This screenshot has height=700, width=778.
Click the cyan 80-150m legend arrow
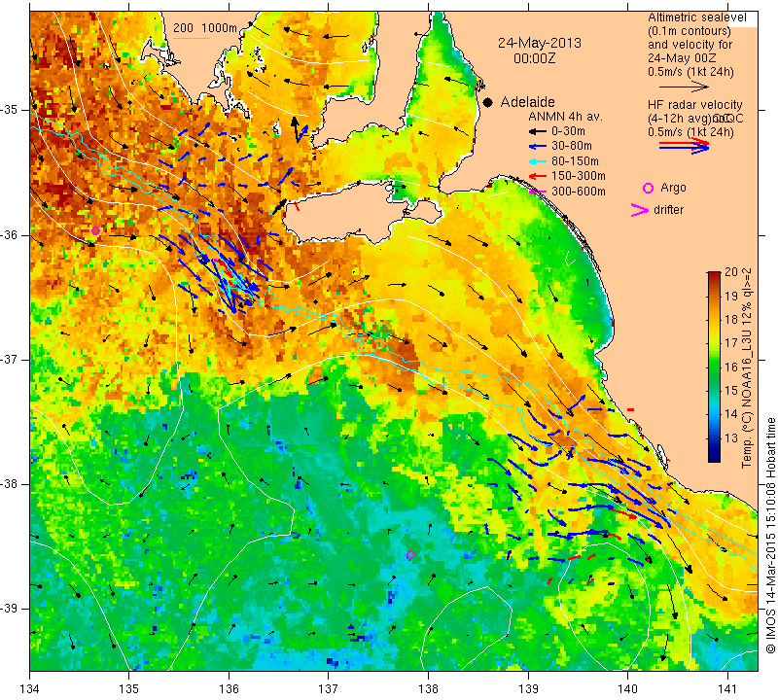(537, 161)
